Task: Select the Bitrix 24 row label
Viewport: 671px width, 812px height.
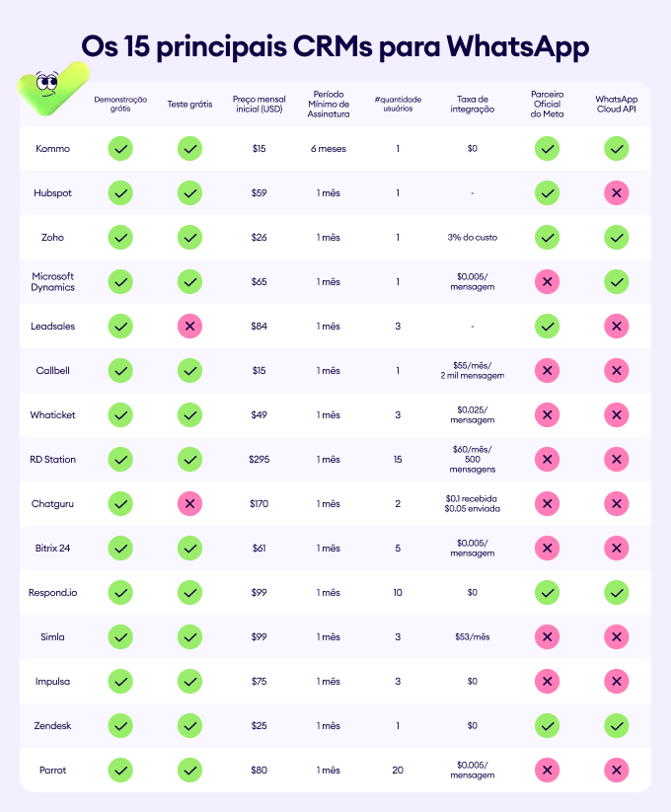Action: (x=51, y=548)
